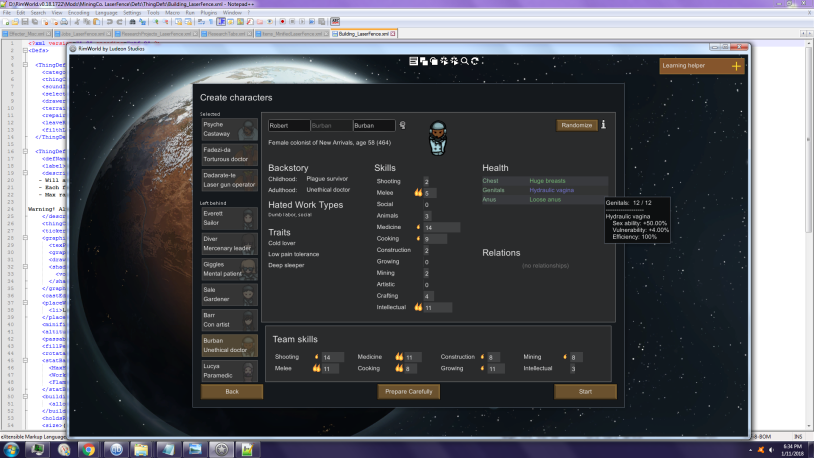
Task: Click the first name field containing Robert
Action: [289, 126]
